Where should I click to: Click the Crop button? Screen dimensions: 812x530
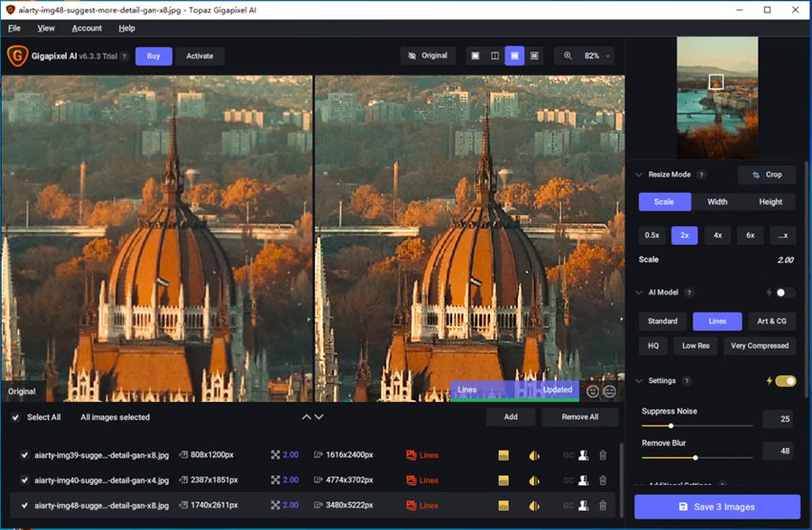coord(767,175)
